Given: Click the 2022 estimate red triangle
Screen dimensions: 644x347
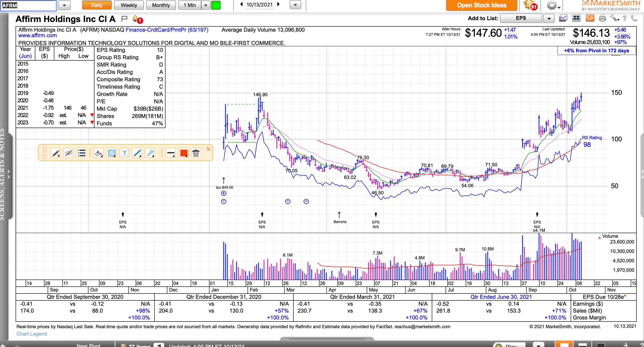Looking at the screenshot, I should 92,115.
